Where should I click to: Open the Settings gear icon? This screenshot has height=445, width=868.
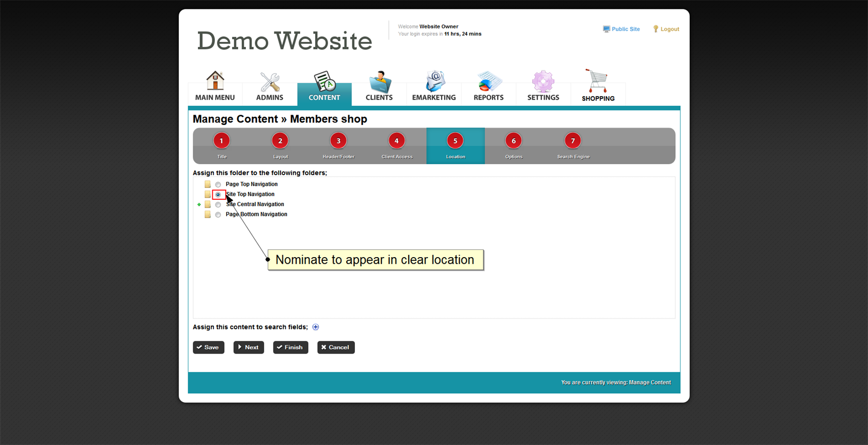[543, 82]
